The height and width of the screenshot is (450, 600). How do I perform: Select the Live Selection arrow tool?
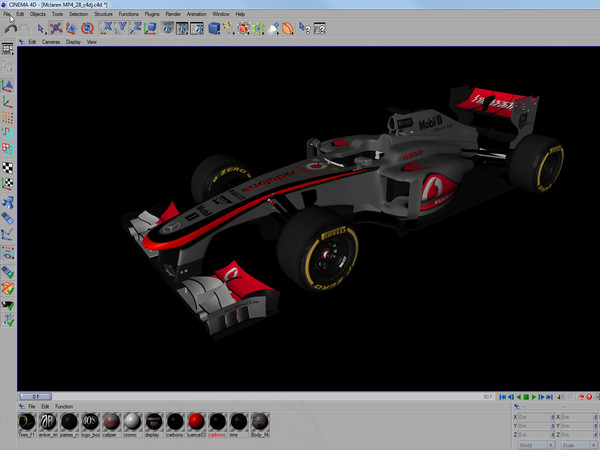point(41,29)
